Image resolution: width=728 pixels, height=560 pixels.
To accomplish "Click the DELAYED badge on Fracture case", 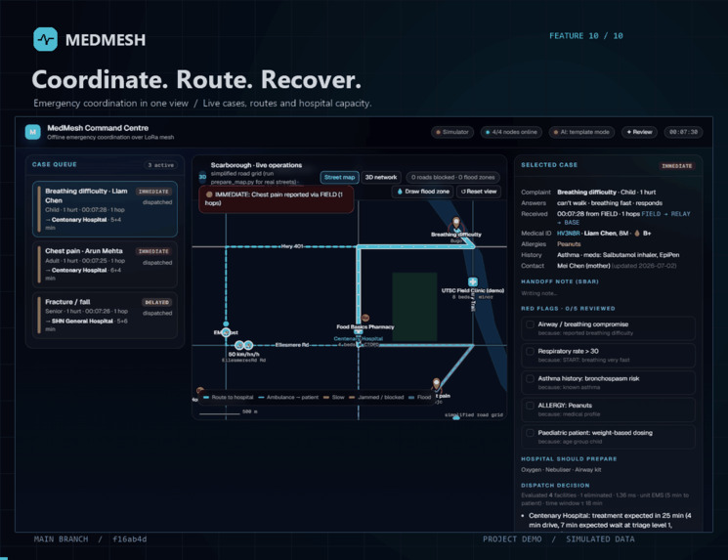I will click(x=157, y=302).
